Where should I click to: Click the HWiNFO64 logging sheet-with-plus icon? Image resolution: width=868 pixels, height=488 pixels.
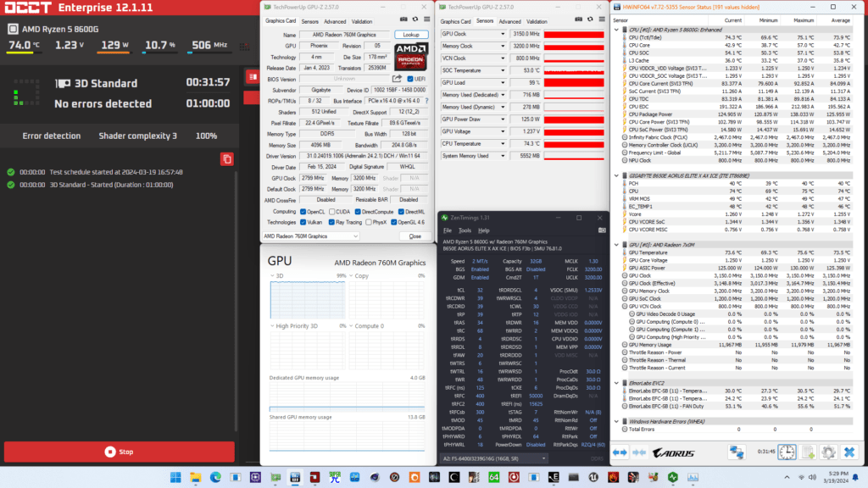click(x=808, y=452)
